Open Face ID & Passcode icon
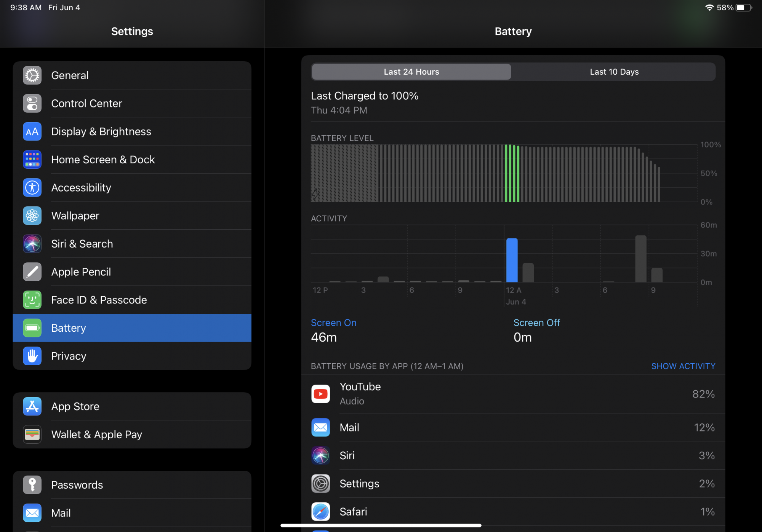This screenshot has height=532, width=762. [x=32, y=300]
